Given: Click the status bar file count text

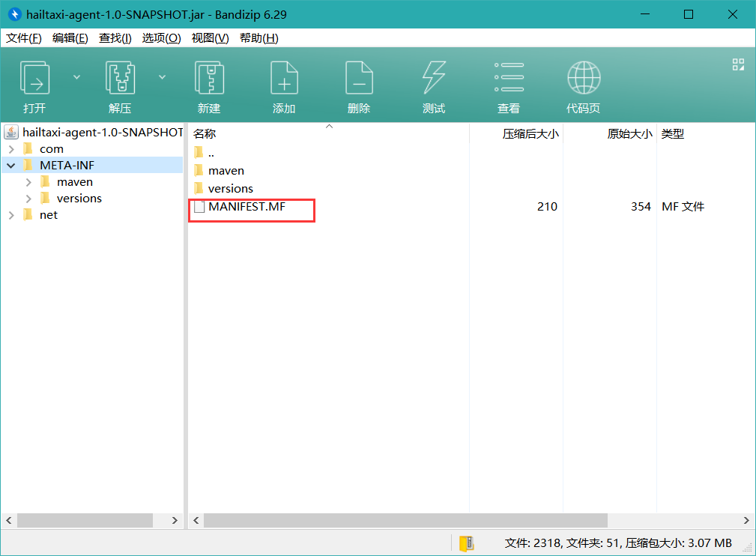Looking at the screenshot, I should pyautogui.click(x=617, y=543).
